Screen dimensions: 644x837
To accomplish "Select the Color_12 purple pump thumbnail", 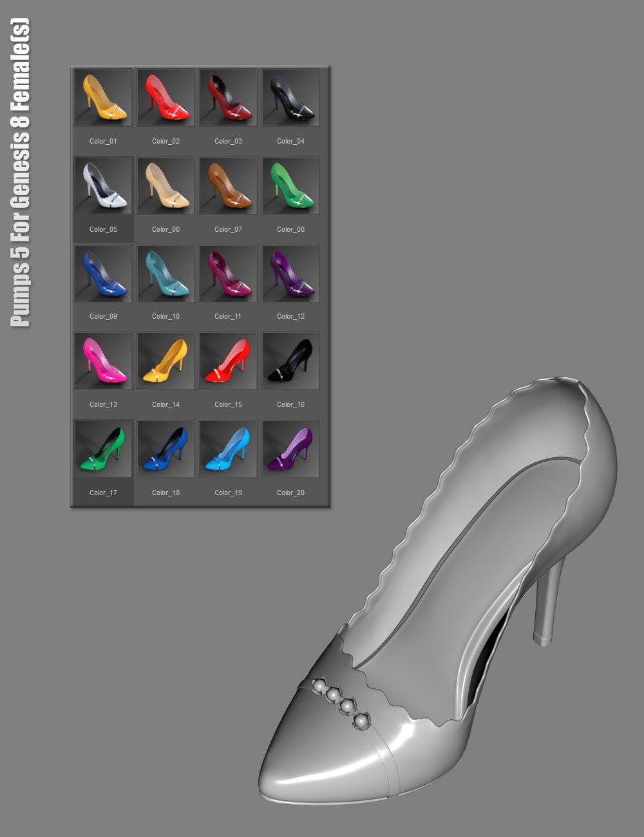I will (x=290, y=274).
